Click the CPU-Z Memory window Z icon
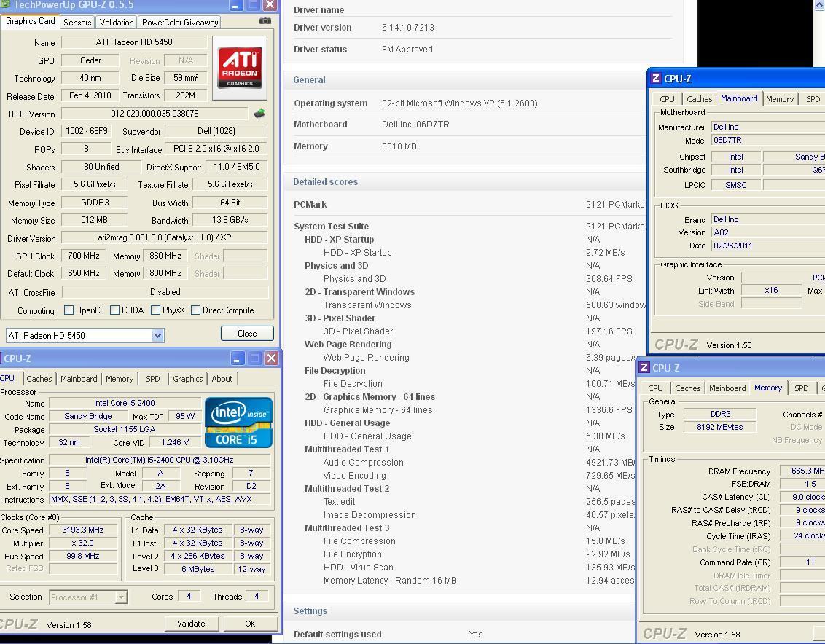 644,367
